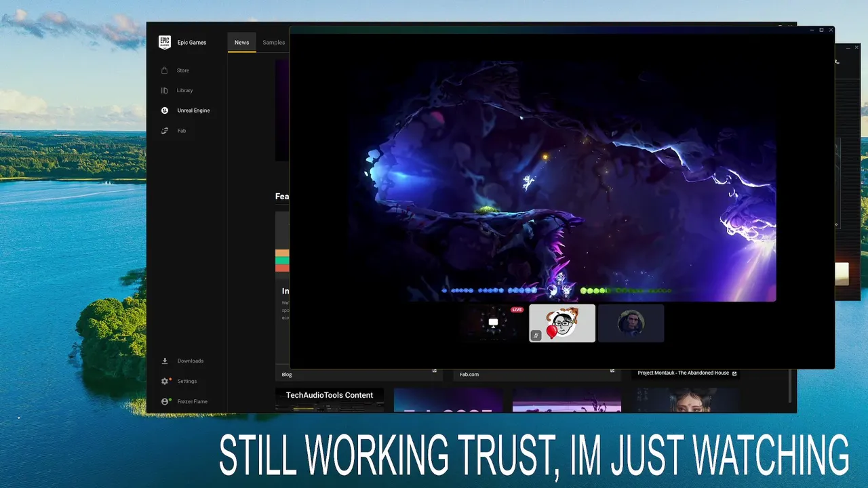Open Project Montauk - The Abandoned House link
The width and height of the screenshot is (868, 488).
pyautogui.click(x=687, y=373)
